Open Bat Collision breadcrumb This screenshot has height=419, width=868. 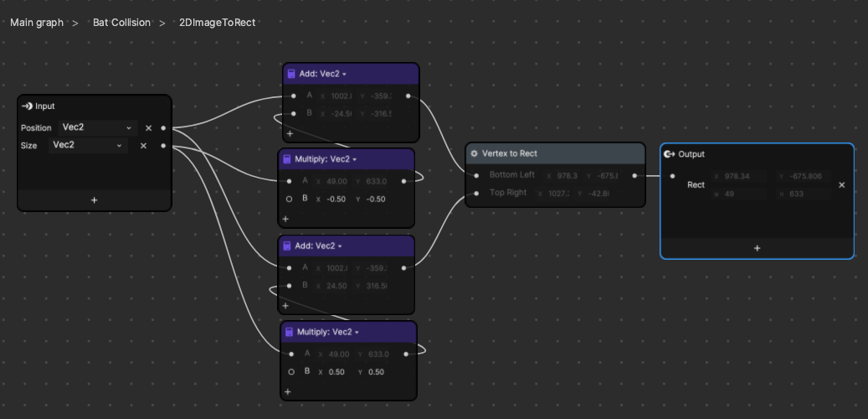point(121,23)
